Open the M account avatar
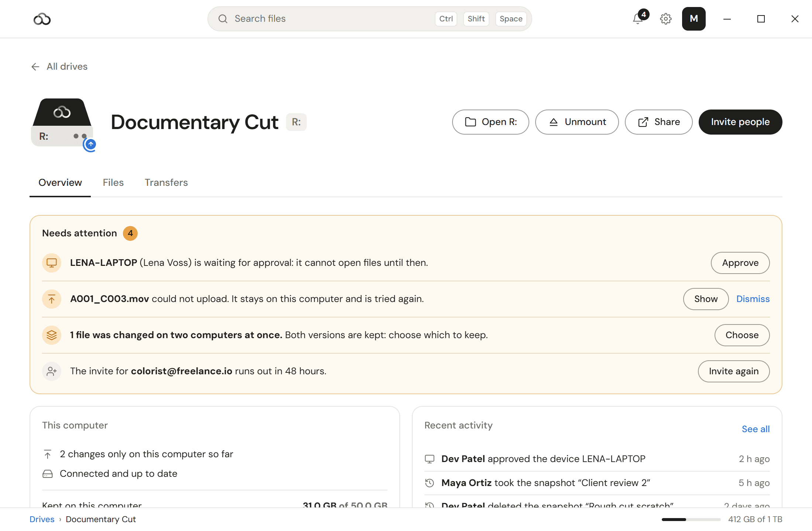 (x=694, y=19)
